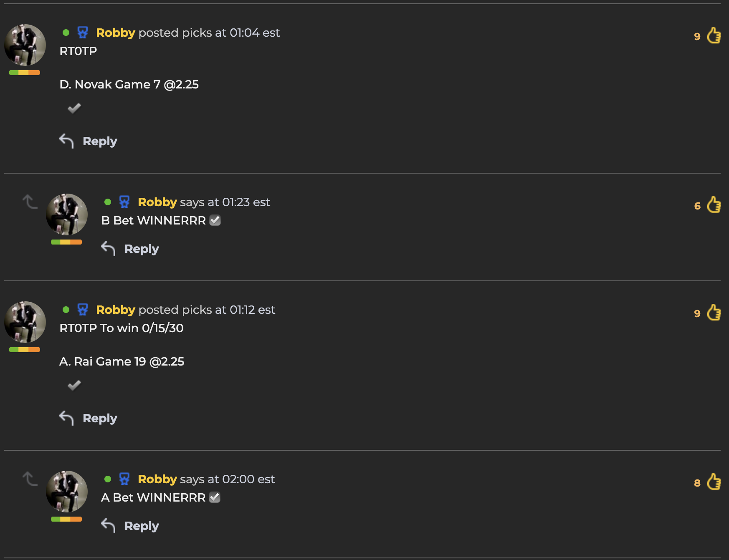
Task: Open Robby's profile from the 01:04 post name
Action: (116, 33)
